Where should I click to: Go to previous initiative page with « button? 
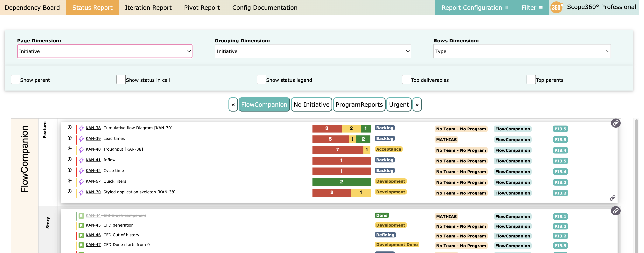(233, 105)
